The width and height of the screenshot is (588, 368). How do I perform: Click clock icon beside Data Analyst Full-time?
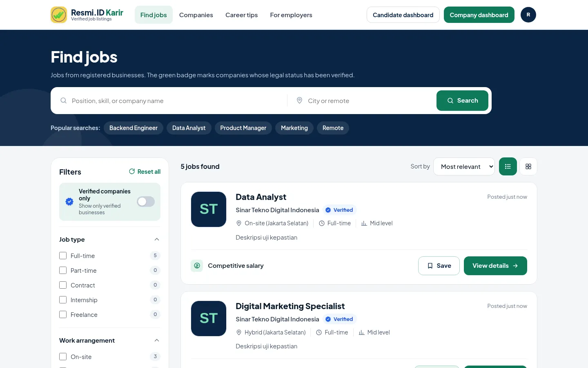(322, 223)
